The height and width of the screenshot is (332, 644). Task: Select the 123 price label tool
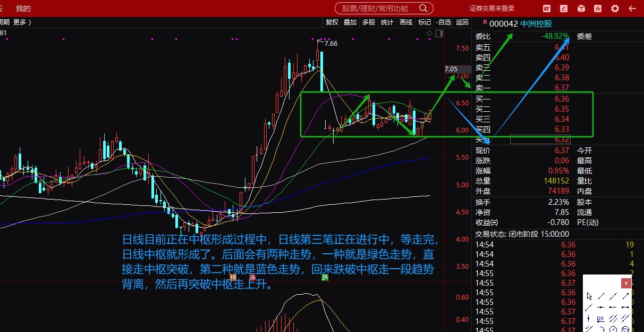(x=601, y=319)
